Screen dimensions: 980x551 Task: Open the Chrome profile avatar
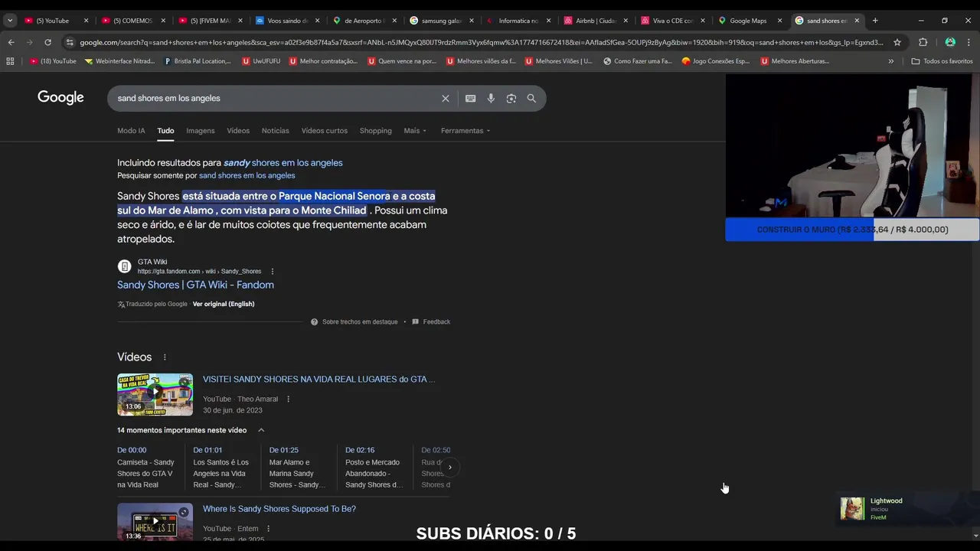(x=950, y=42)
